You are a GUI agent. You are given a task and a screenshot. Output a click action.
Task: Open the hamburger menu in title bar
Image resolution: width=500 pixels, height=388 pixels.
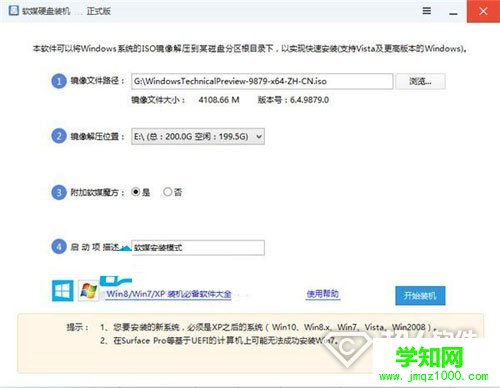click(427, 11)
